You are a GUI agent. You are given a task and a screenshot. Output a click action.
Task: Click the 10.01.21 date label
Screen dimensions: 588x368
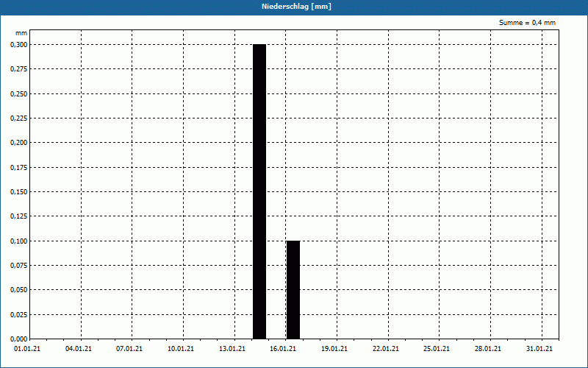click(181, 349)
